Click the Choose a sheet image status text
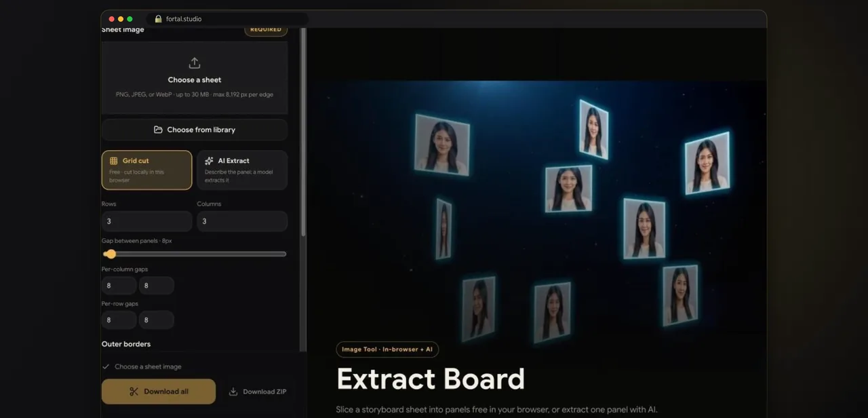The height and width of the screenshot is (418, 868). coord(148,366)
